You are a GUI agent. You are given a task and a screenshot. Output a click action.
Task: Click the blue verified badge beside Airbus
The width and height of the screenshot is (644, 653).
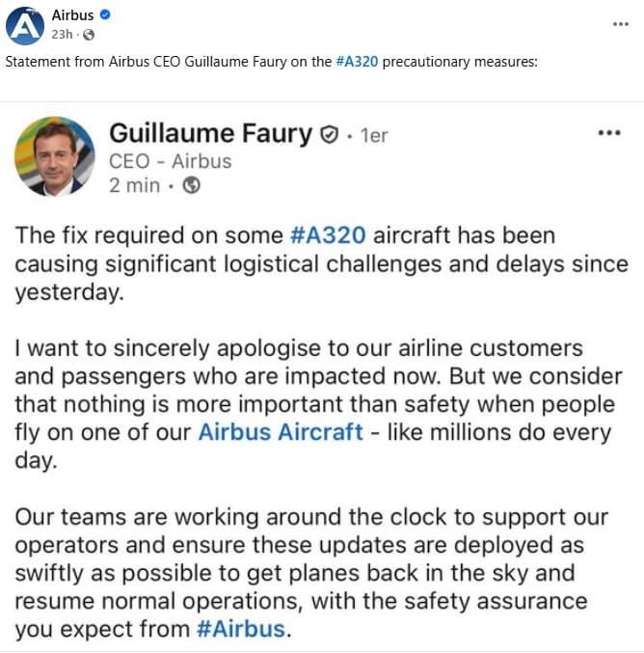coord(106,16)
